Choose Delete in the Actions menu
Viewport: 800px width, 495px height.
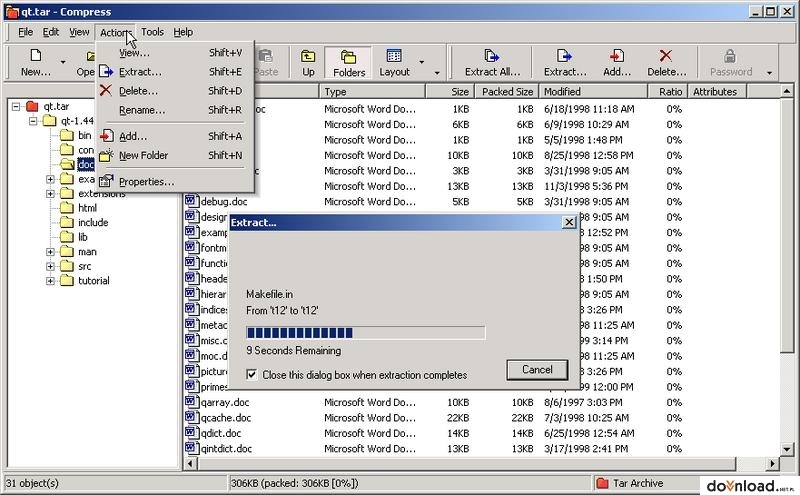(174, 91)
